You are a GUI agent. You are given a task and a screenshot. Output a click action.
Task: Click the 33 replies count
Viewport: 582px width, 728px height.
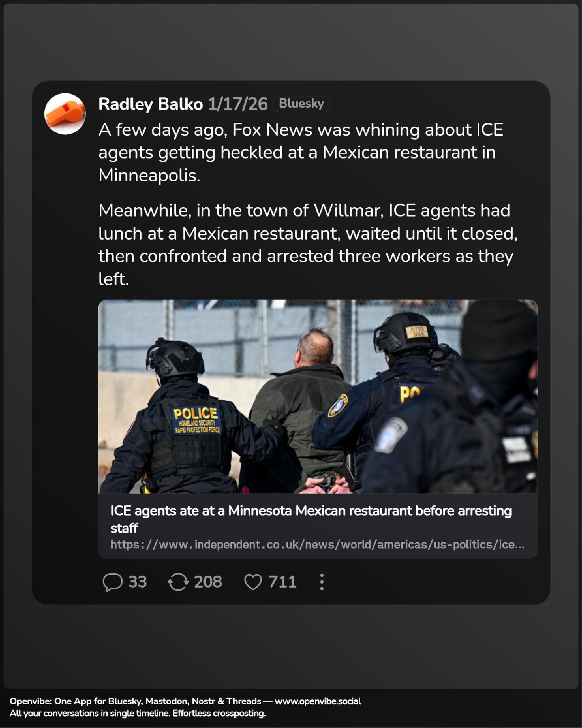(137, 582)
